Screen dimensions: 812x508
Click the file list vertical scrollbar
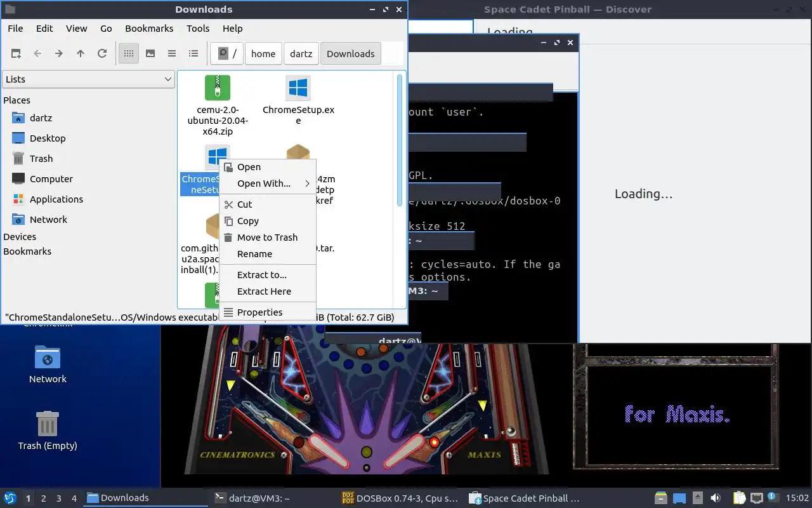click(x=400, y=141)
